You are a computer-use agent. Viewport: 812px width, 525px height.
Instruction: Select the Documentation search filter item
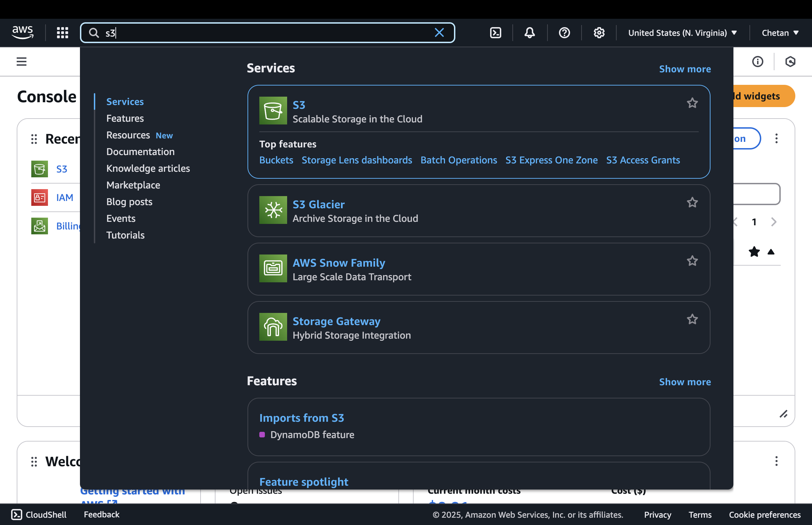(x=140, y=152)
